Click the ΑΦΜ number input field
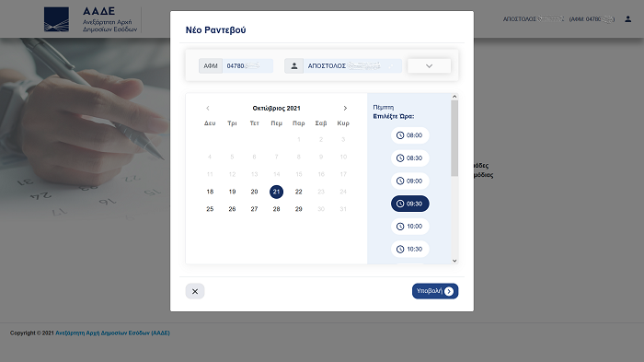The height and width of the screenshot is (362, 644). pyautogui.click(x=247, y=65)
